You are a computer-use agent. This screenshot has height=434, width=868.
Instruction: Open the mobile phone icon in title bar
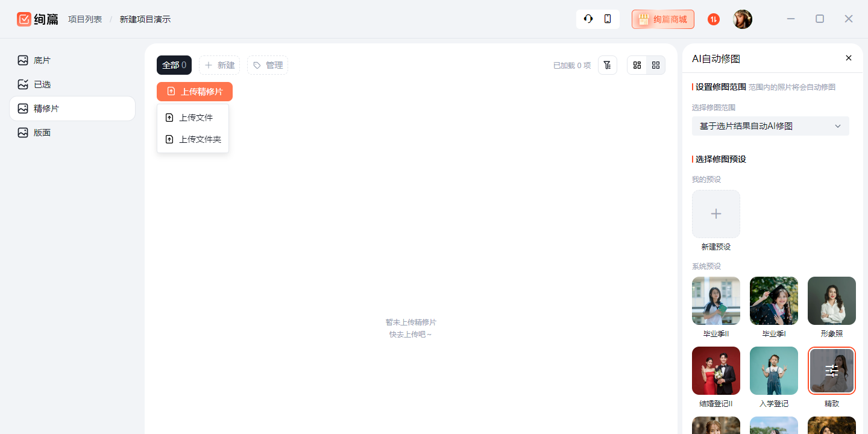point(608,19)
